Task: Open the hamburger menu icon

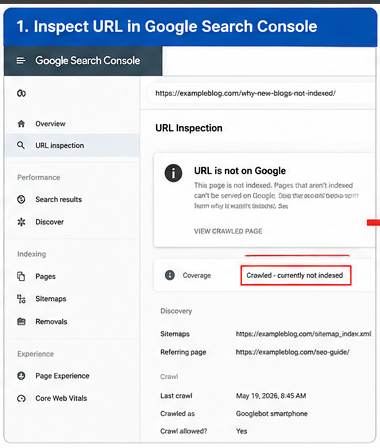Action: pos(21,61)
